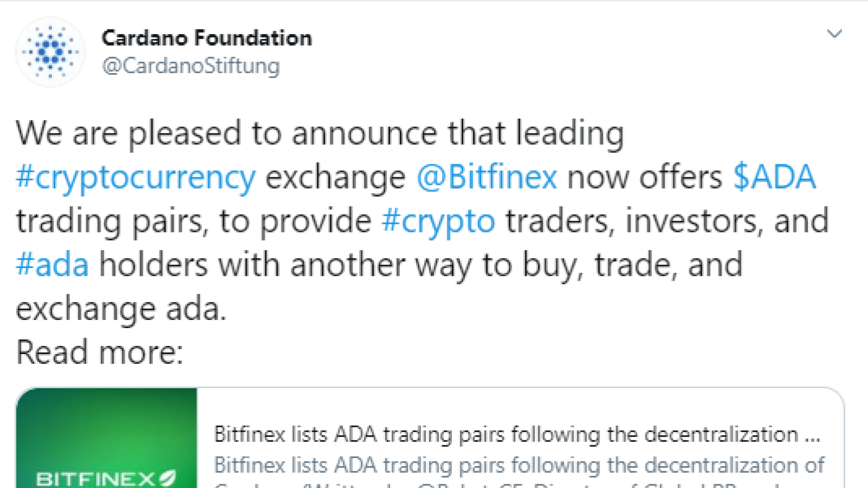Open the Cardano Foundation profile avatar
This screenshot has width=868, height=488.
(50, 52)
